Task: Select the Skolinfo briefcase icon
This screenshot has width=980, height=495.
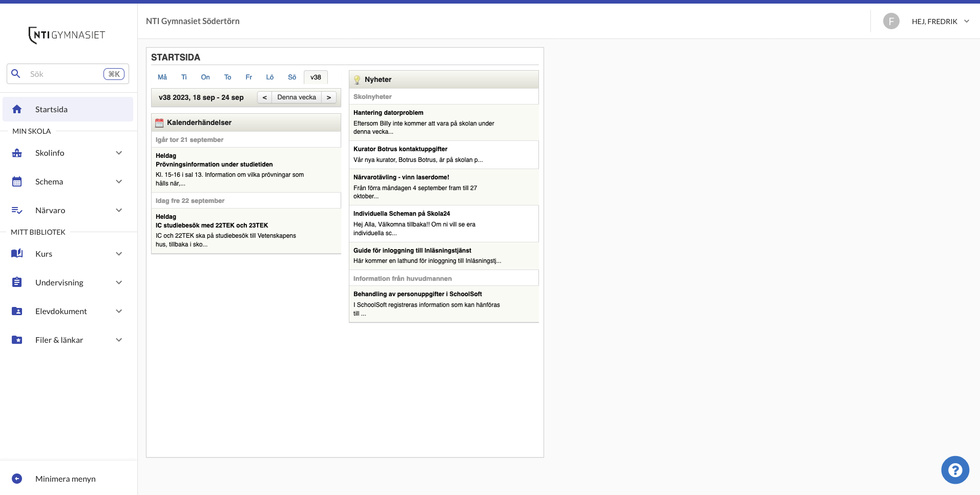Action: 17,152
